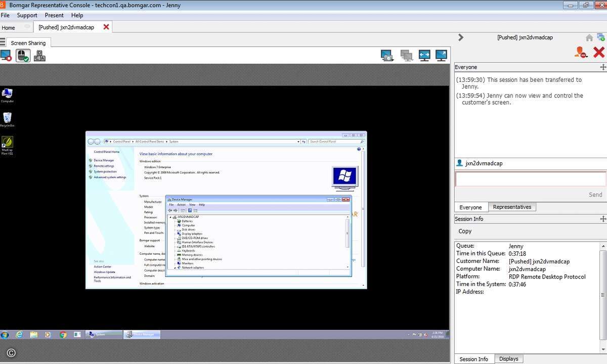The width and height of the screenshot is (607, 364).
Task: Expand Disk drives node in Device Manager
Action: [x=176, y=230]
